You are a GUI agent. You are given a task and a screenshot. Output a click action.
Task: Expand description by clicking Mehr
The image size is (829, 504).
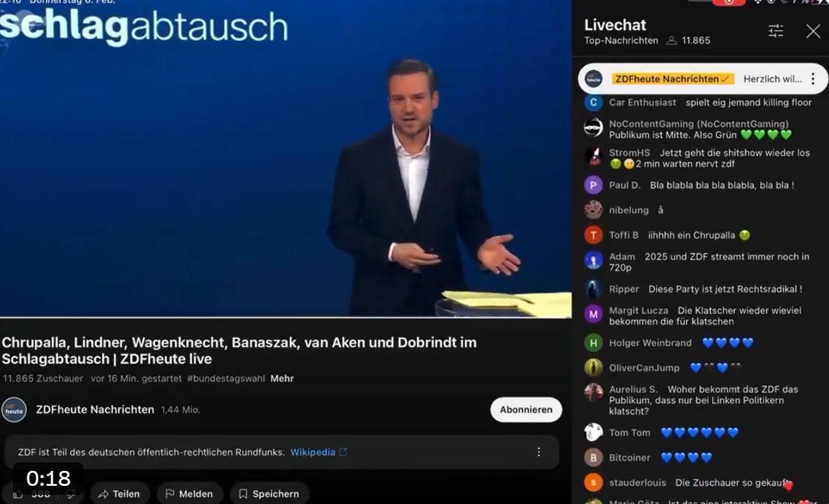pyautogui.click(x=282, y=378)
